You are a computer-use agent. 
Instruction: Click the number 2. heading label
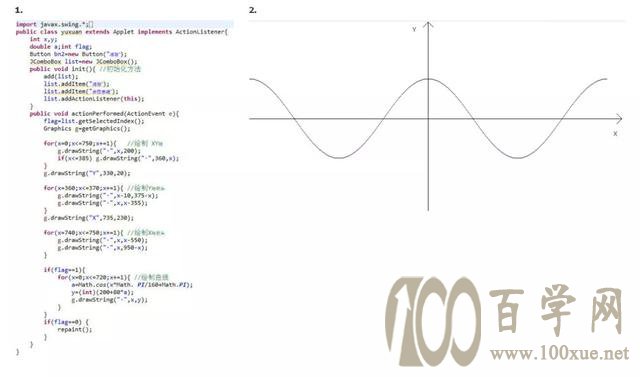(253, 10)
